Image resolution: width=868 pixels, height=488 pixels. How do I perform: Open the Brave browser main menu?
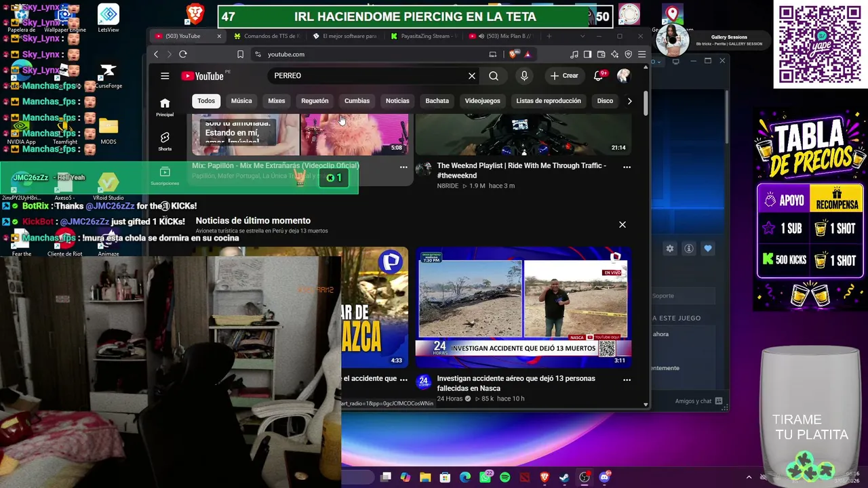coord(642,54)
